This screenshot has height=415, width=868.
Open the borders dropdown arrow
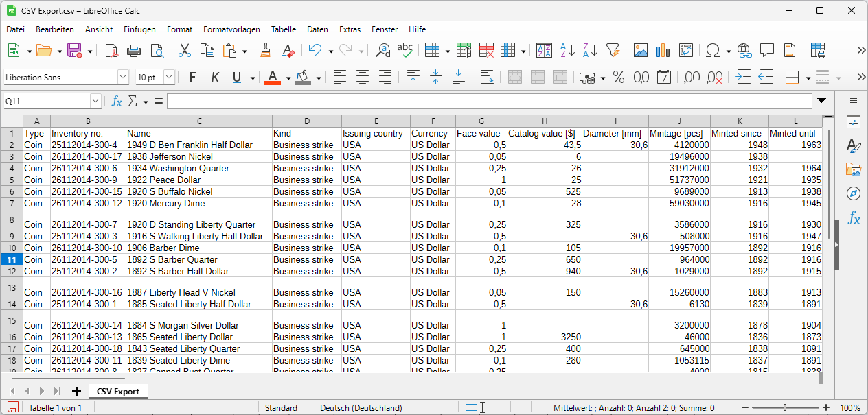point(807,78)
